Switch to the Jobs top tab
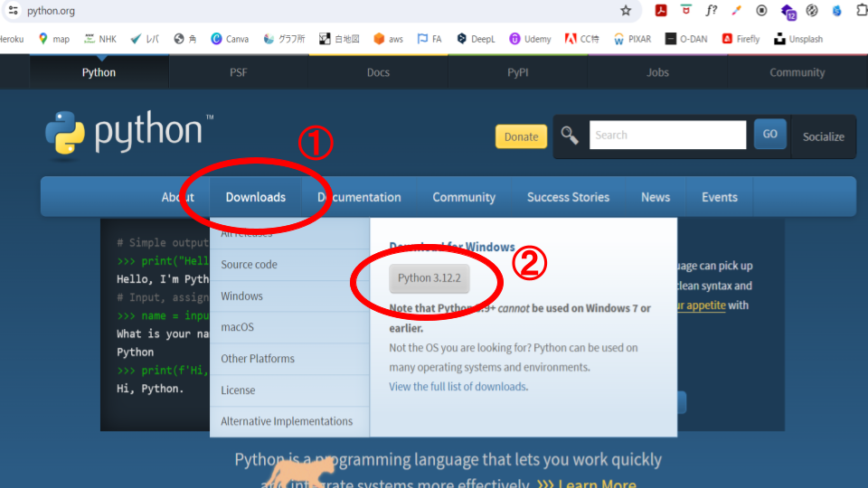This screenshot has height=488, width=868. pyautogui.click(x=657, y=72)
